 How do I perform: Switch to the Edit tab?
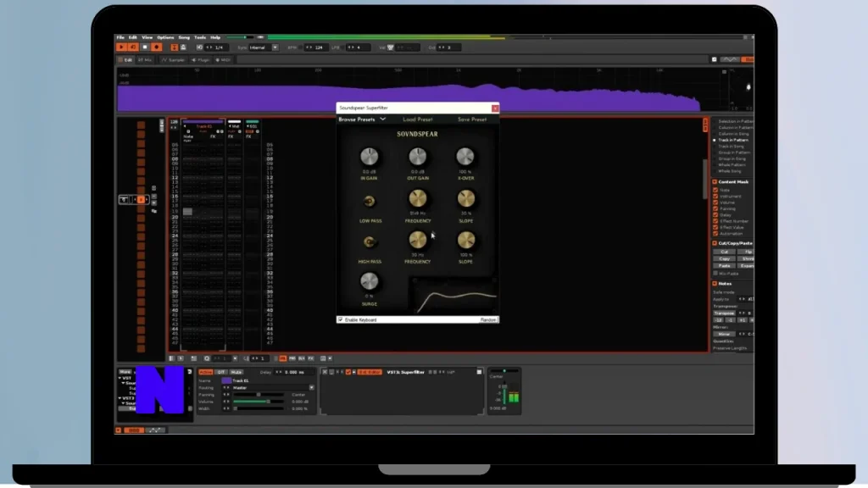[125, 60]
